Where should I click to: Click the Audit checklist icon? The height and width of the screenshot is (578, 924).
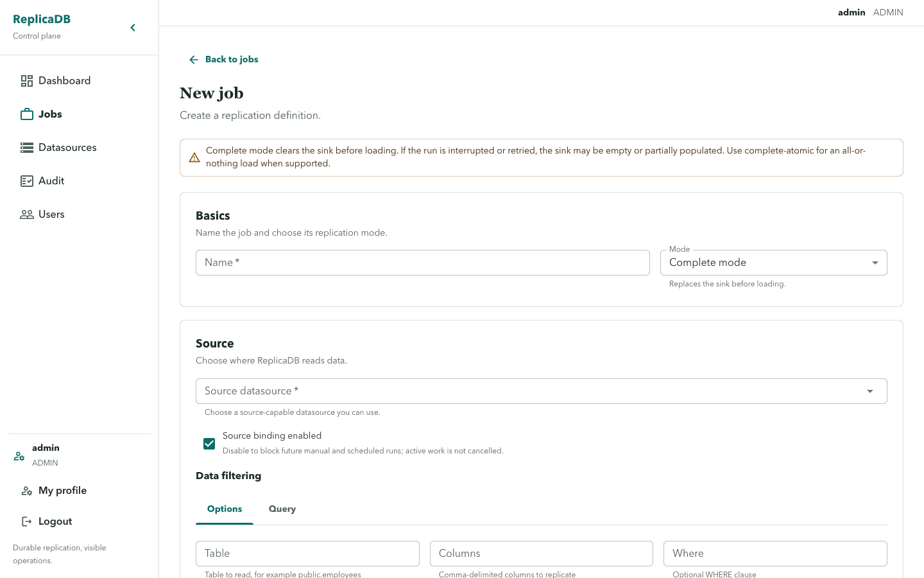pyautogui.click(x=27, y=181)
